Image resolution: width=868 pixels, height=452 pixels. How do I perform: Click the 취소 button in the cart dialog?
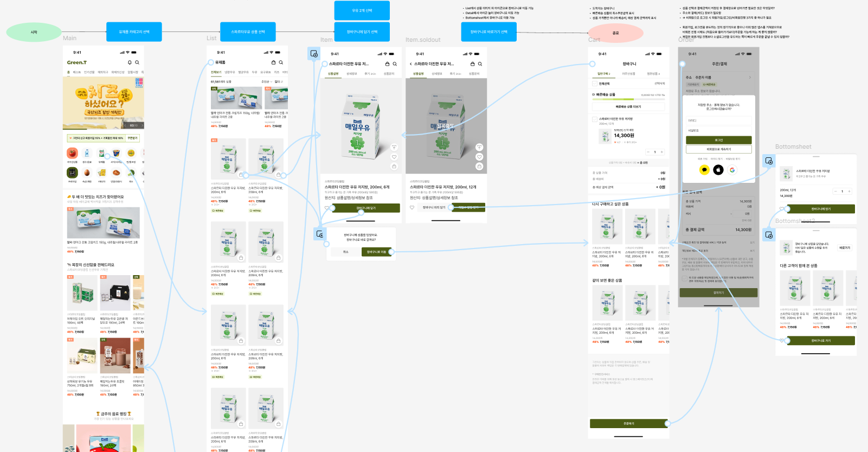tap(345, 252)
